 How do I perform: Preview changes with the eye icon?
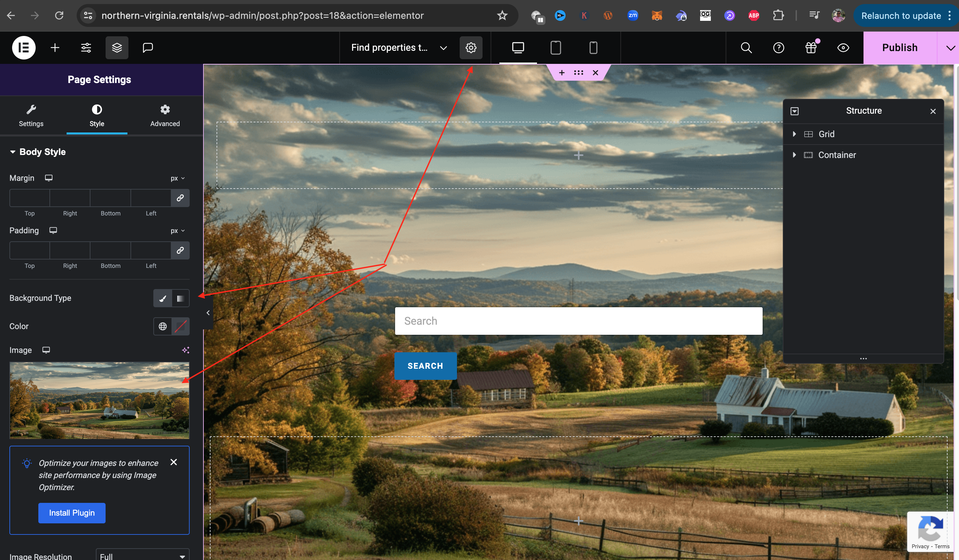pyautogui.click(x=843, y=47)
